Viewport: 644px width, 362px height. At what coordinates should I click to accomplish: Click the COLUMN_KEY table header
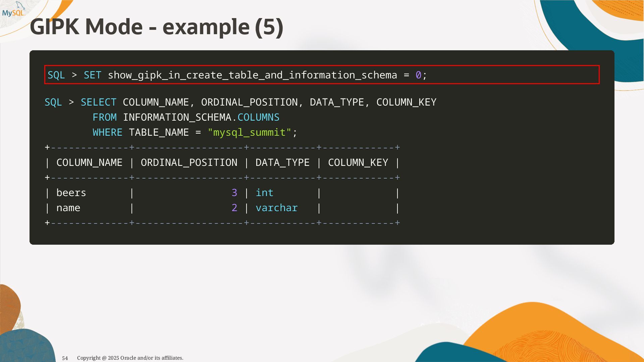tap(358, 163)
